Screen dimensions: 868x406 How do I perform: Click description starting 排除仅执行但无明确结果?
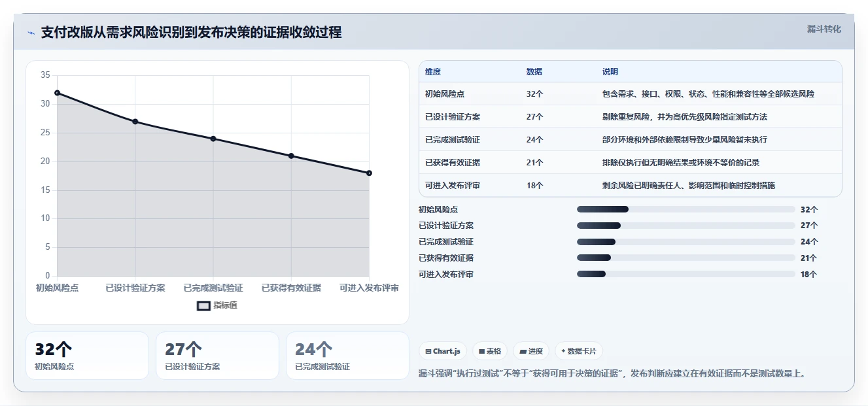[x=681, y=163]
